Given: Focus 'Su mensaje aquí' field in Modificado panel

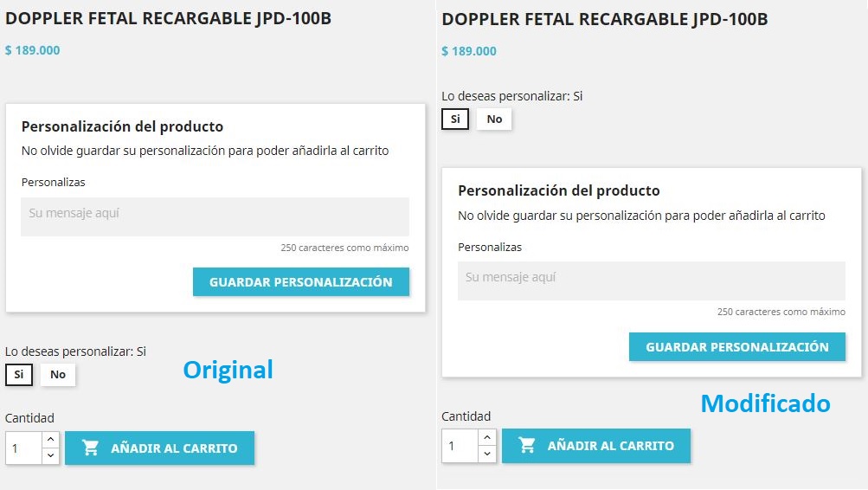Looking at the screenshot, I should 652,280.
